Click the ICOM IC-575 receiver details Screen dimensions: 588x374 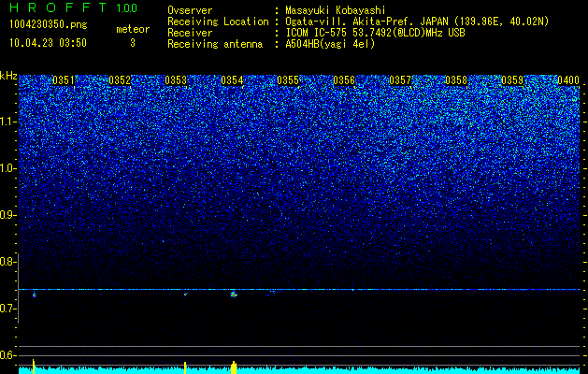(375, 33)
